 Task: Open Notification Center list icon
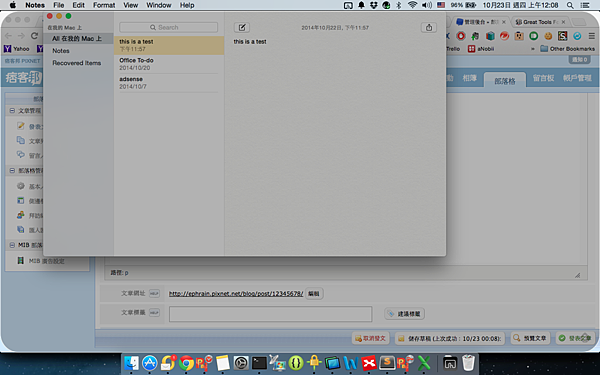[x=585, y=5]
